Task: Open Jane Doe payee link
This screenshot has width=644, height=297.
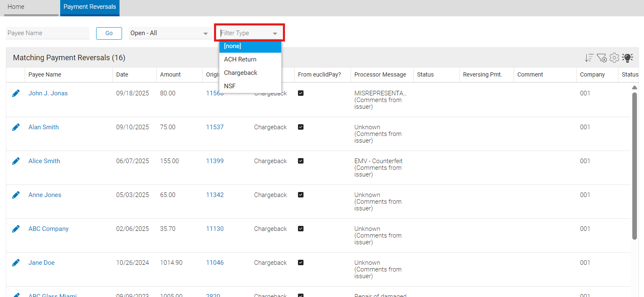Action: coord(41,263)
